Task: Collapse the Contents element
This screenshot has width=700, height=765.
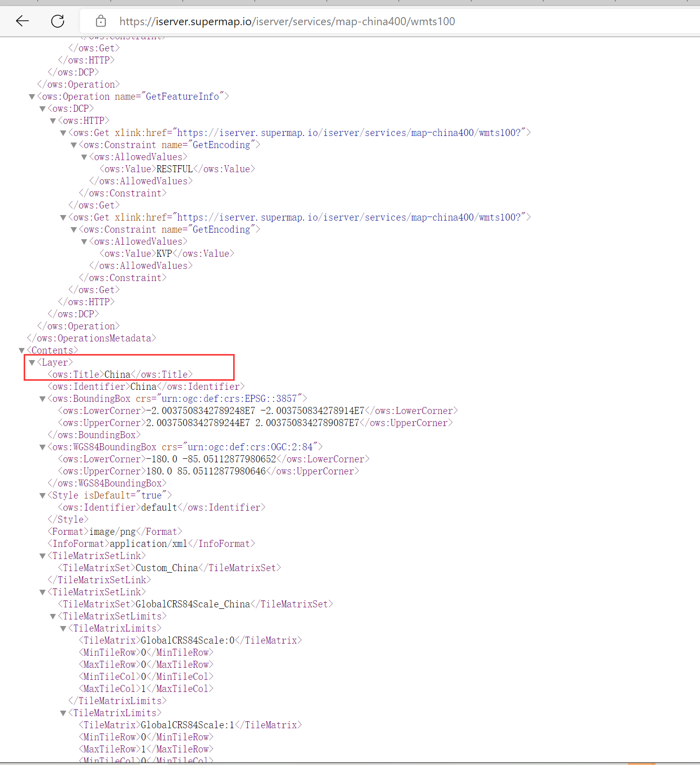Action: tap(22, 351)
